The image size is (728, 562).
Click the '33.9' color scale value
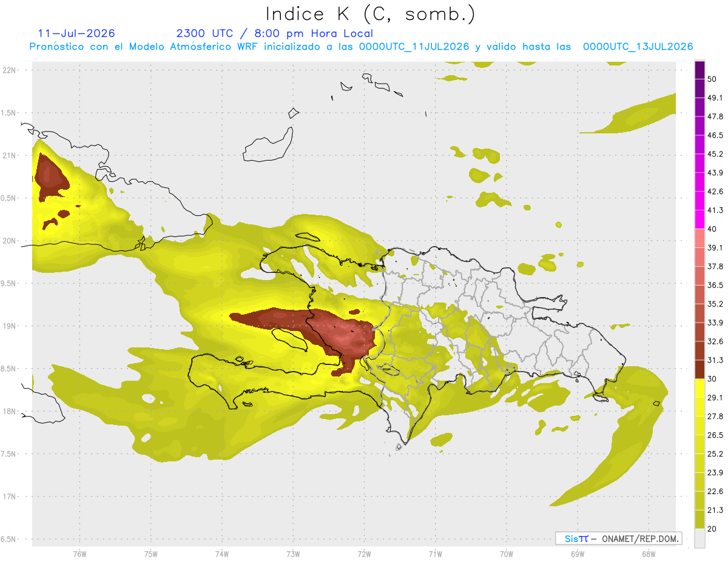click(x=715, y=322)
